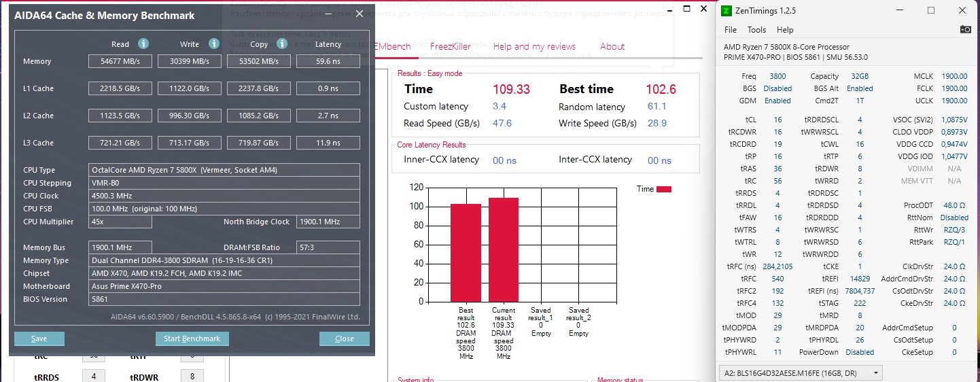Click the Best result bar in chart

[x=466, y=252]
